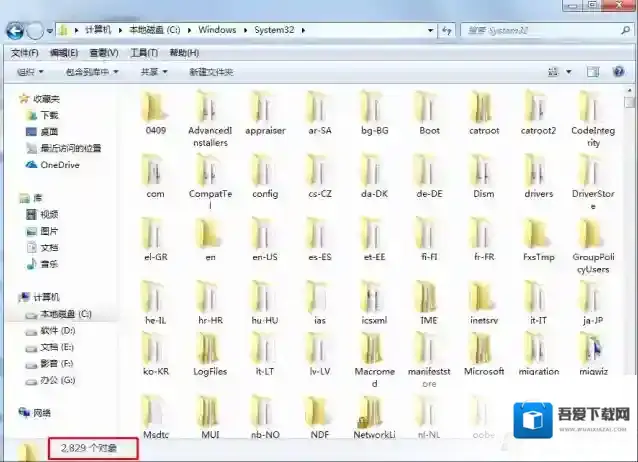Select the Msdtc folder icon

[x=155, y=411]
